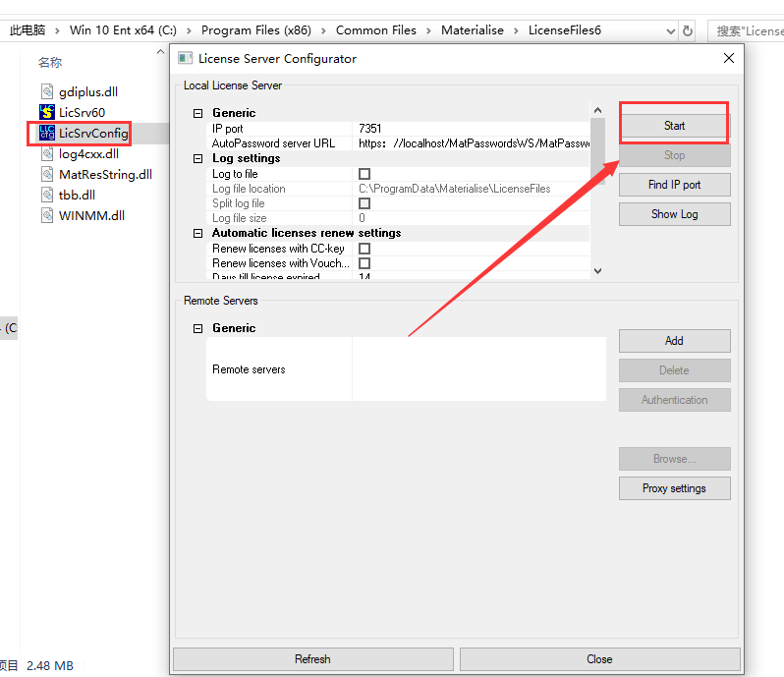
Task: Close the License Server Configurator window
Action: pos(729,58)
